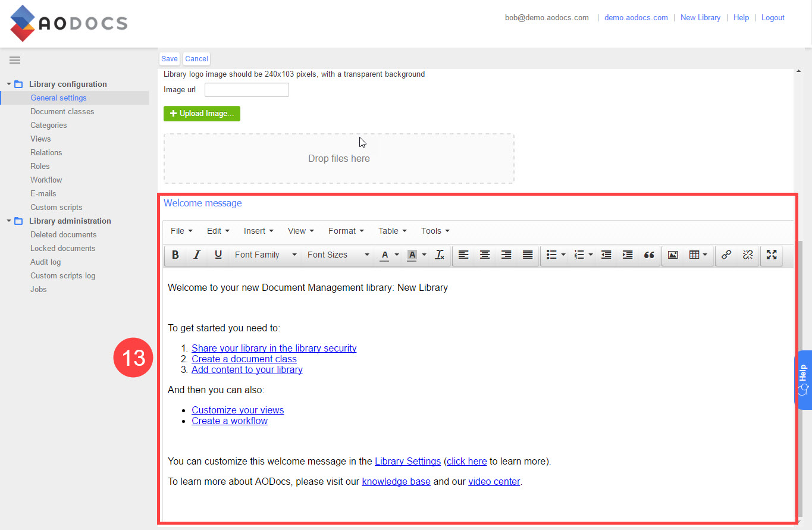Open table options dropdown arrow
Viewport: 812px width, 530px height.
[706, 255]
